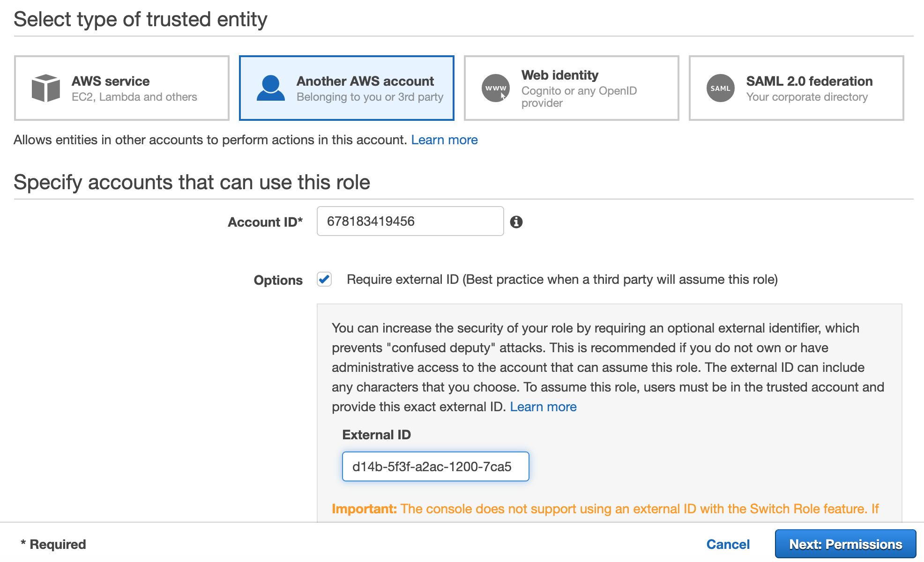Click the Account ID info icon
Image resolution: width=924 pixels, height=562 pixels.
[516, 222]
